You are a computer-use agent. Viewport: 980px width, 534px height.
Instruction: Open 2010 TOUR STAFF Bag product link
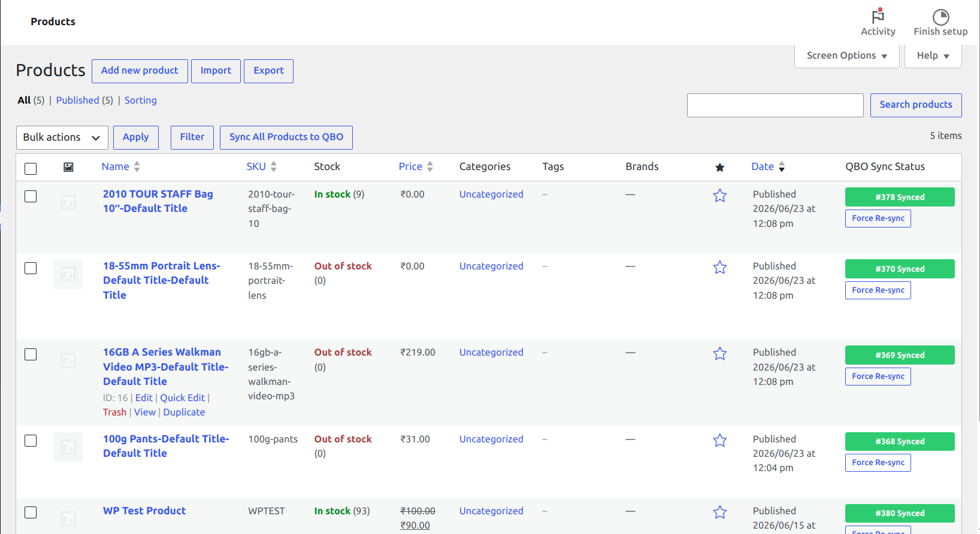pyautogui.click(x=158, y=201)
